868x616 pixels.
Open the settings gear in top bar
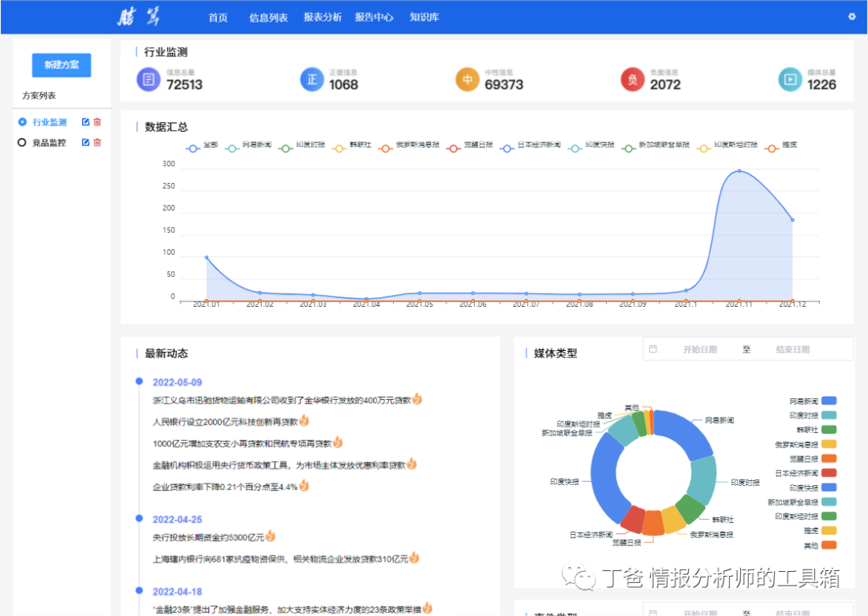[x=852, y=17]
